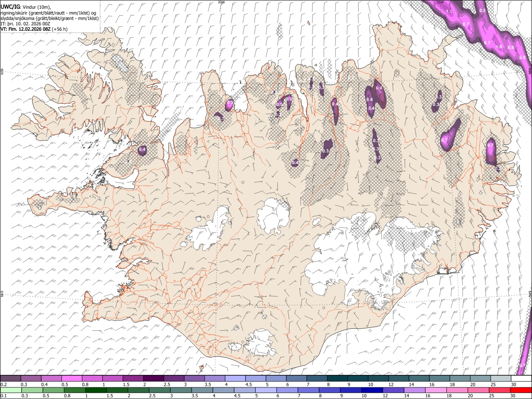Select the darkest green bottom-row swatch labeled 1
532x399 pixels.
click(x=96, y=390)
